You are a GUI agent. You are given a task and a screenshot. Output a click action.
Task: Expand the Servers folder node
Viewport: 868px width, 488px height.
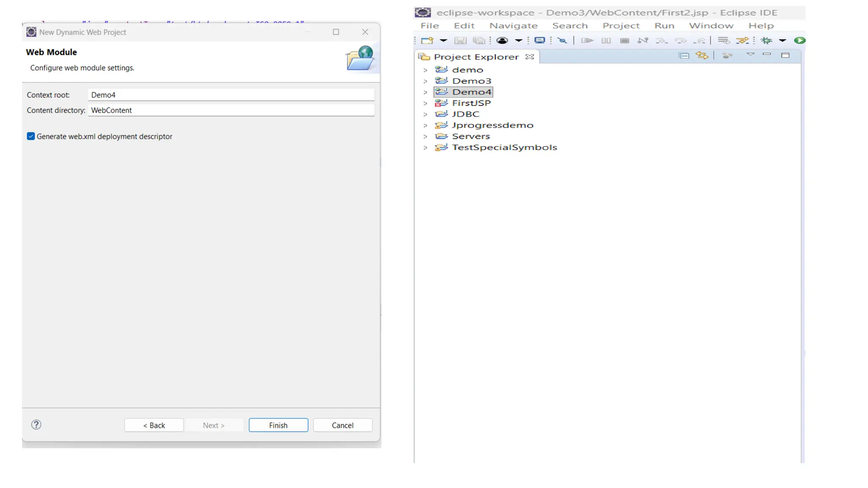click(x=425, y=136)
